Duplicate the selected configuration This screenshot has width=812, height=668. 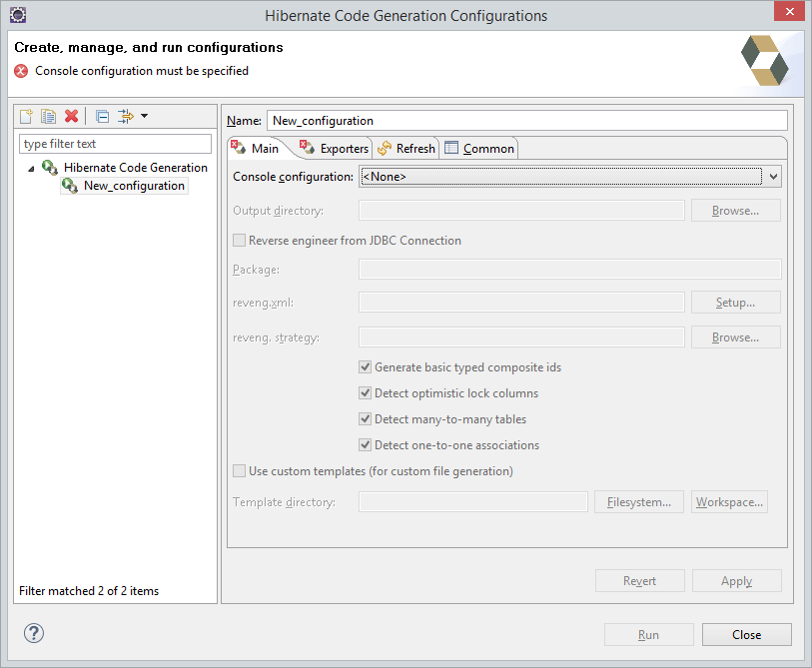tap(49, 116)
